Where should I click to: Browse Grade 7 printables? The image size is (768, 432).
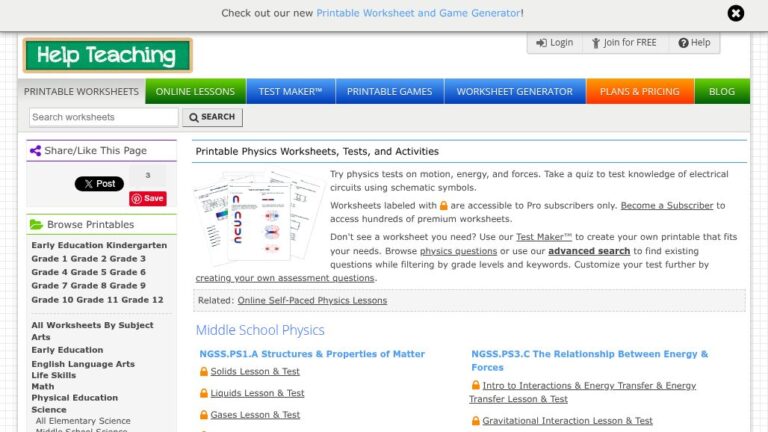50,286
